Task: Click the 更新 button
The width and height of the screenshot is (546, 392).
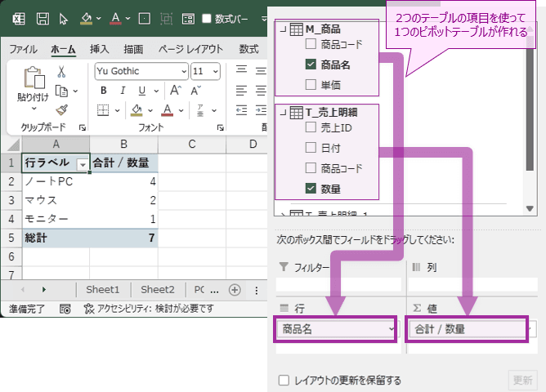Action: (522, 381)
